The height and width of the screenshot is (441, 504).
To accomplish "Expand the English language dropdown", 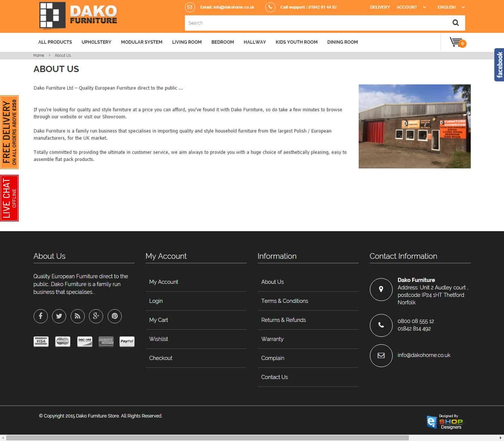I will tap(451, 7).
